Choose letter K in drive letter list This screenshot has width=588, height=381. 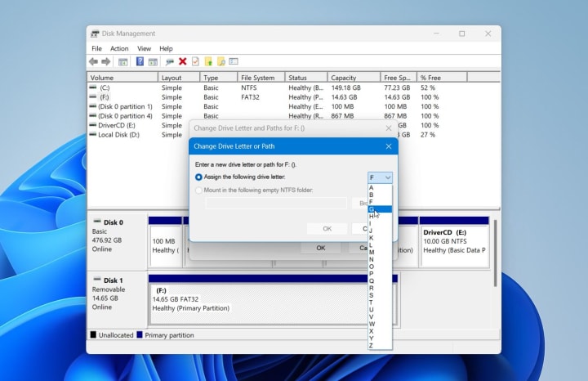(380, 238)
